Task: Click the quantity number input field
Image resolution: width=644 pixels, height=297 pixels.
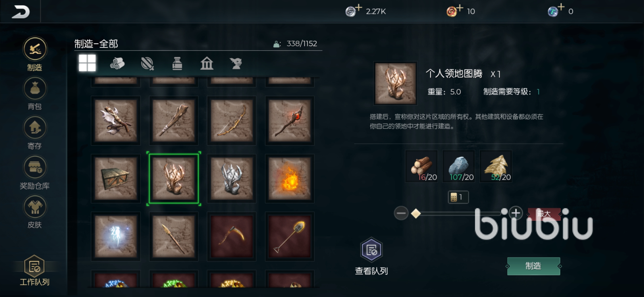Action: click(458, 197)
